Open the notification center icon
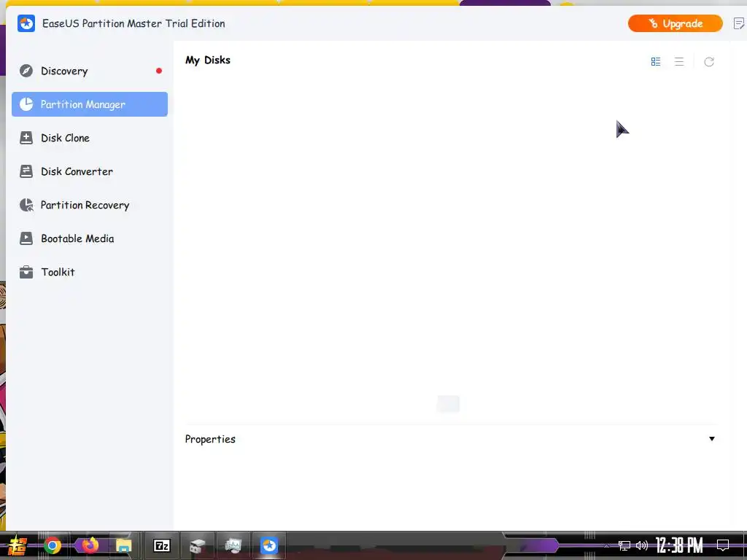The width and height of the screenshot is (747, 560). [723, 545]
